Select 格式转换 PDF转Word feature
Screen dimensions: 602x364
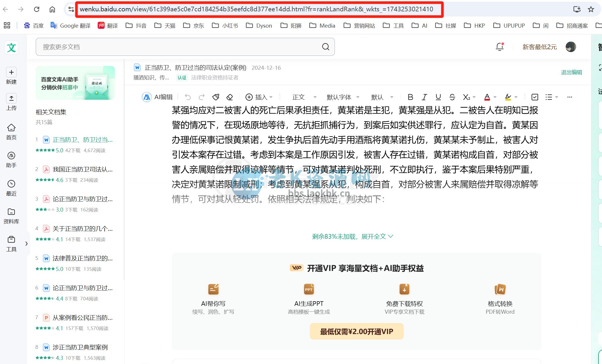[x=500, y=299]
